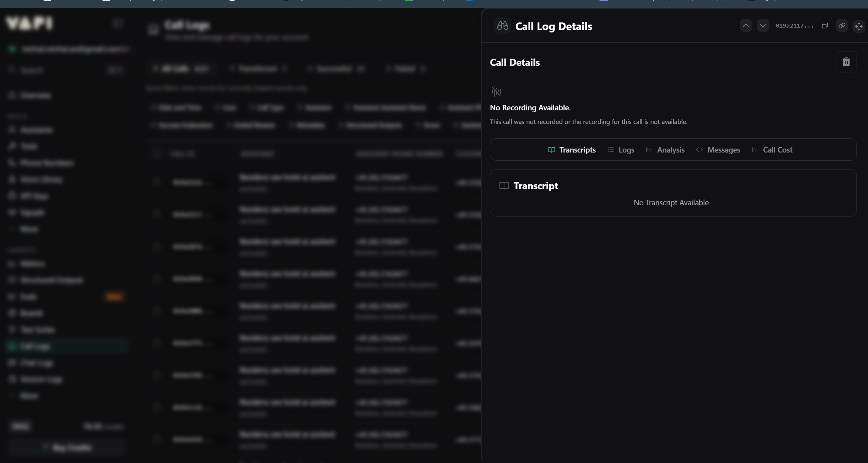Toggle the table header select-all checkbox
Screen dimensions: 868x463
pos(156,154)
